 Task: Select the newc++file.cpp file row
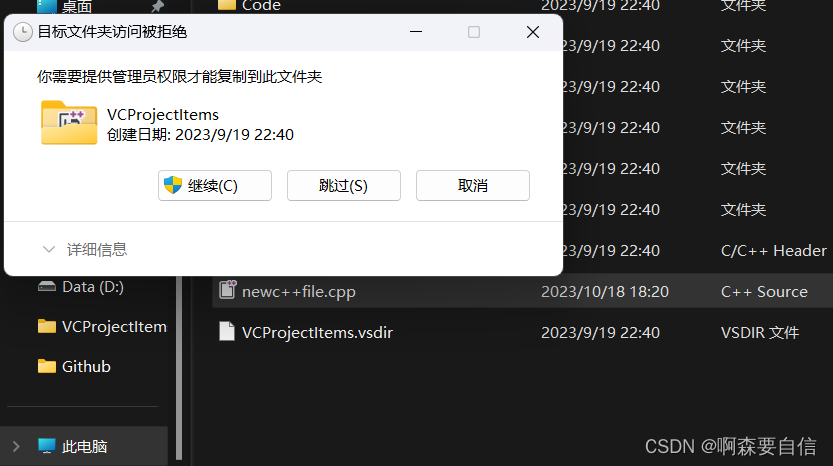click(x=522, y=291)
